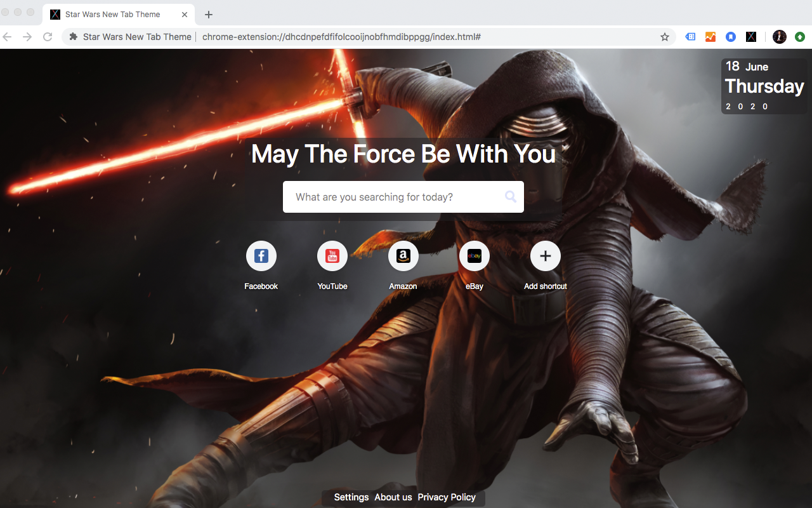Open a new browser tab
This screenshot has height=508, width=812.
tap(209, 14)
